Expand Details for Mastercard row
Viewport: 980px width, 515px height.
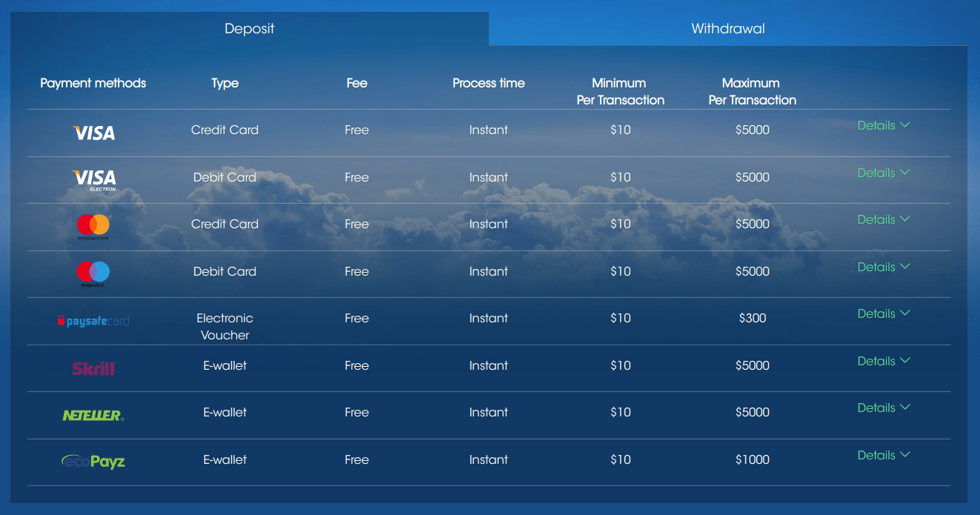click(884, 219)
